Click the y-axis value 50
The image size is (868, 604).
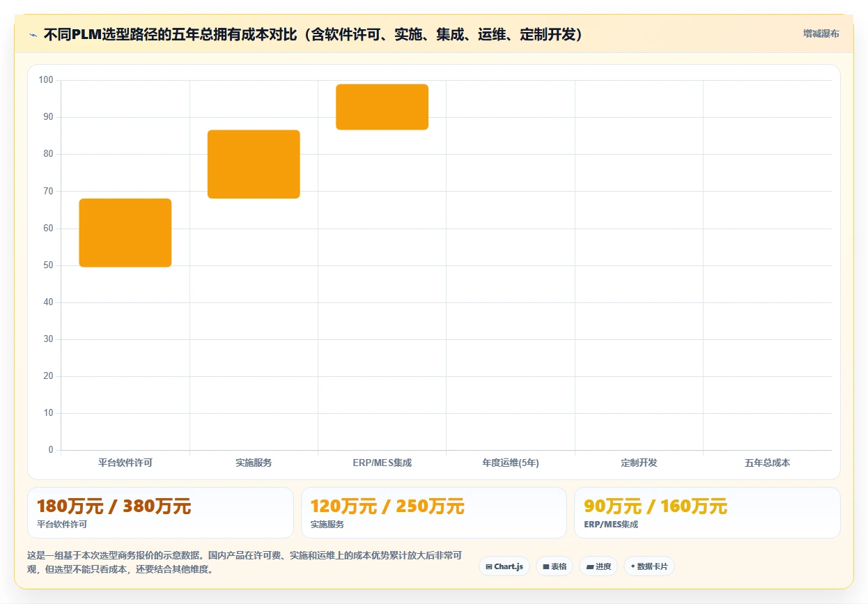click(49, 265)
